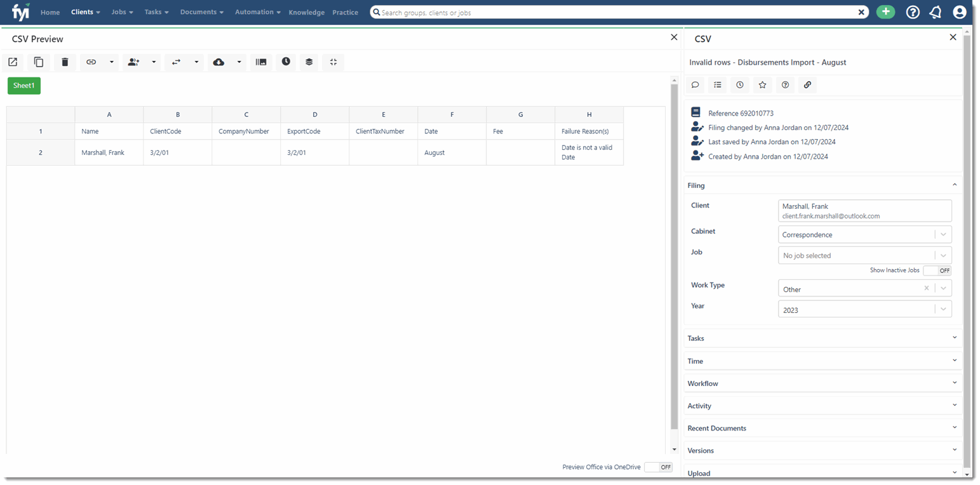This screenshot has height=485, width=980.
Task: Select the cell containing August
Action: (x=452, y=152)
